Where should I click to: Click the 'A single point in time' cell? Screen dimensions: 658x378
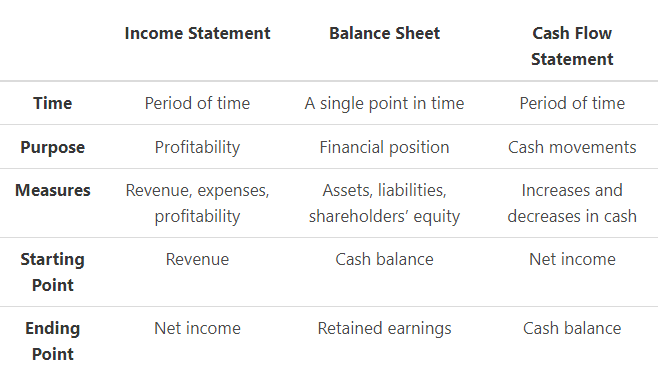pos(384,104)
